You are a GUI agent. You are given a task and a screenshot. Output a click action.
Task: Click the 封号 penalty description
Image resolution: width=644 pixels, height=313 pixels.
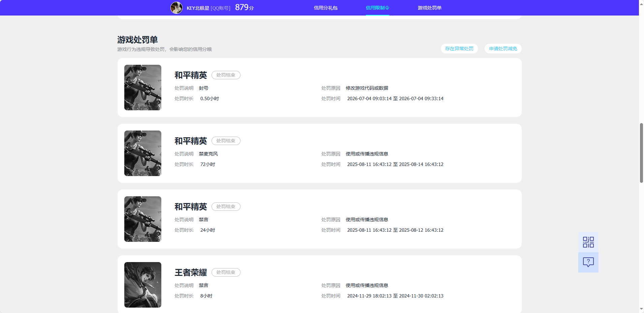coord(203,88)
